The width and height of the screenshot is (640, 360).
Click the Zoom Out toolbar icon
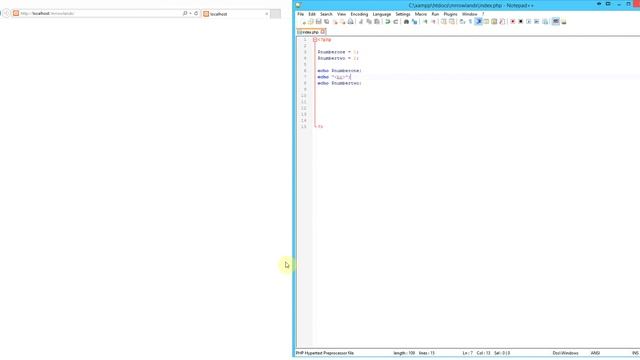coord(433,22)
